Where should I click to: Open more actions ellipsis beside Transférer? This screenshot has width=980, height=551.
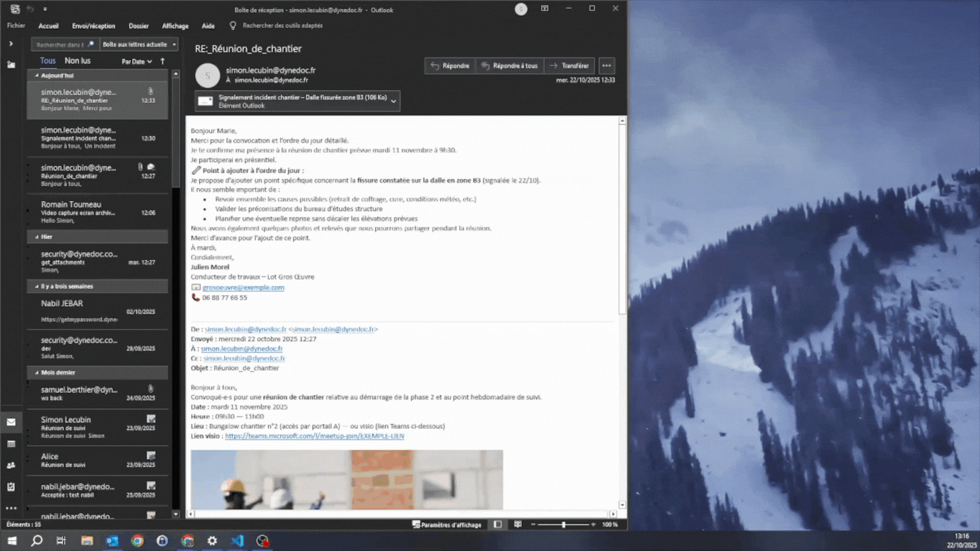point(606,66)
